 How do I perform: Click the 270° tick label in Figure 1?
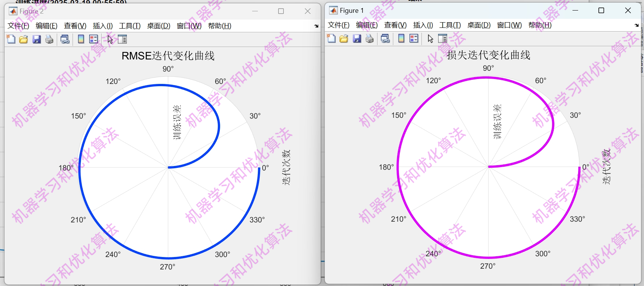pyautogui.click(x=488, y=266)
